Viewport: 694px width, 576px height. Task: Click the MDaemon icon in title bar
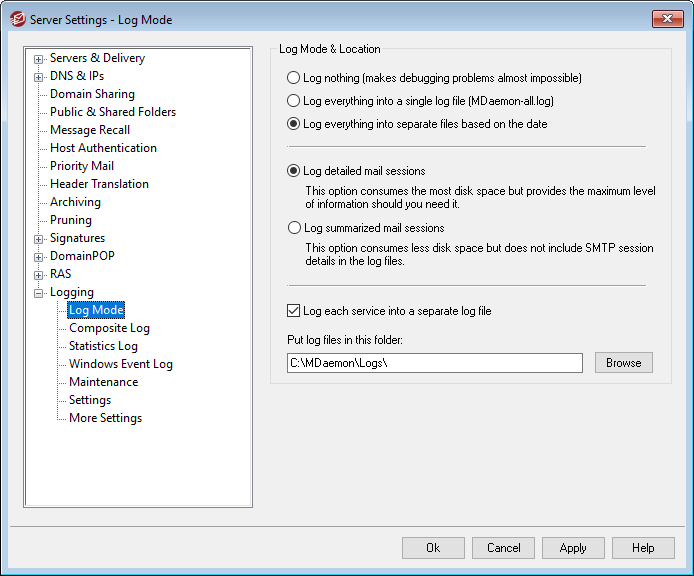tap(17, 19)
